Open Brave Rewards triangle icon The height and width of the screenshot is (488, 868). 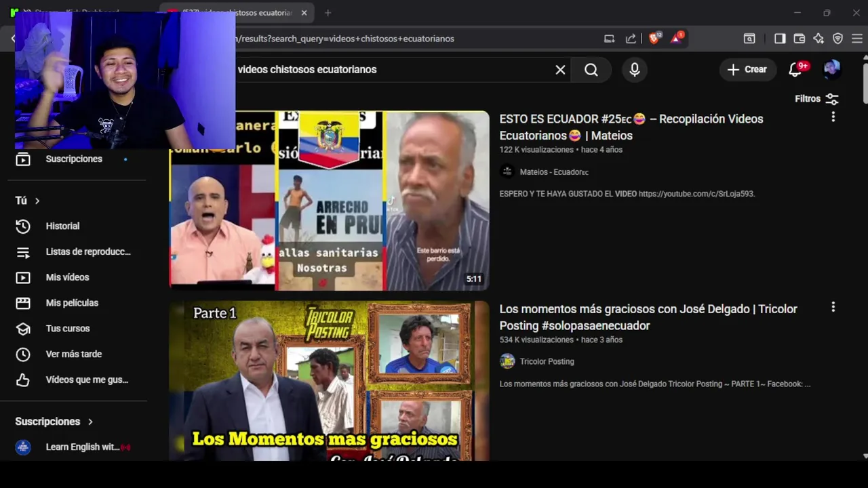click(677, 39)
